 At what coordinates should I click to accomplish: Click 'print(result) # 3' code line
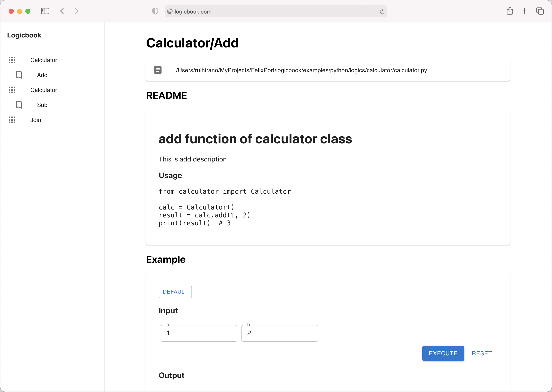point(194,223)
